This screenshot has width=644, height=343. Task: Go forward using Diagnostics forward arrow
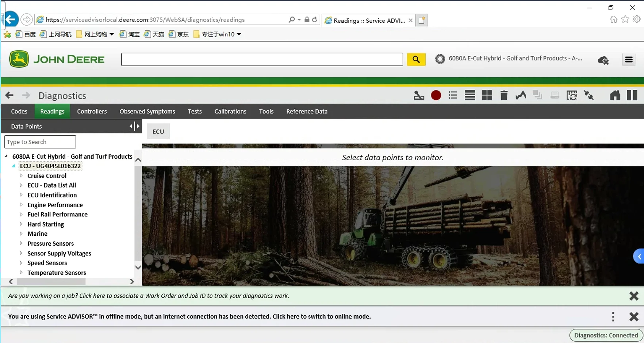(x=26, y=96)
